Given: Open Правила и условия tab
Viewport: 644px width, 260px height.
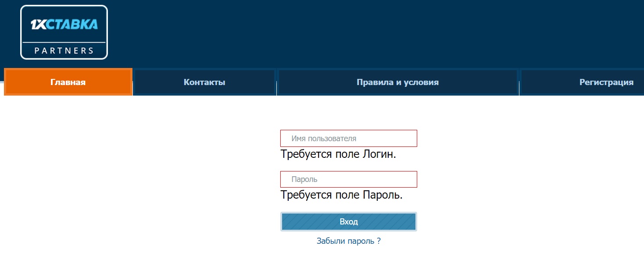Looking at the screenshot, I should [398, 82].
